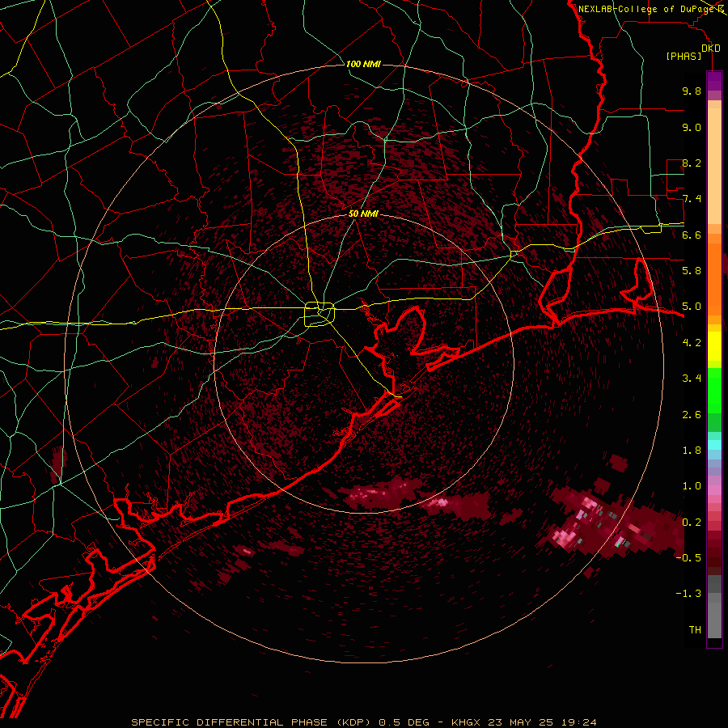Screen dimensions: 728x728
Task: Pick the orange color band on scale
Action: pyautogui.click(x=714, y=278)
